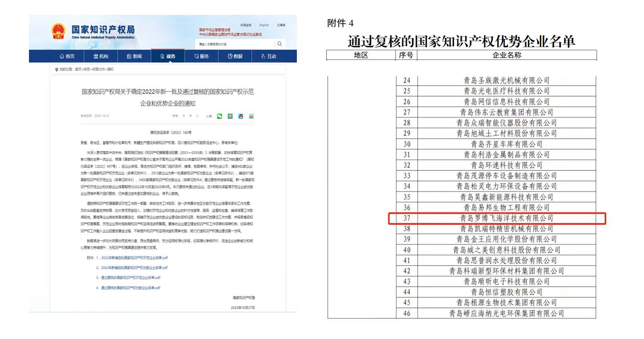
Task: Click the magnifier search icon
Action: coord(280,44)
